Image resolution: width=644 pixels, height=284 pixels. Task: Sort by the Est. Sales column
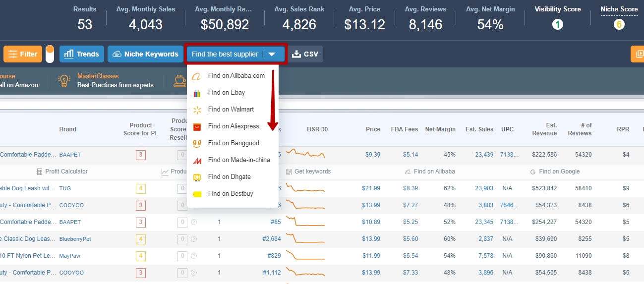point(479,129)
